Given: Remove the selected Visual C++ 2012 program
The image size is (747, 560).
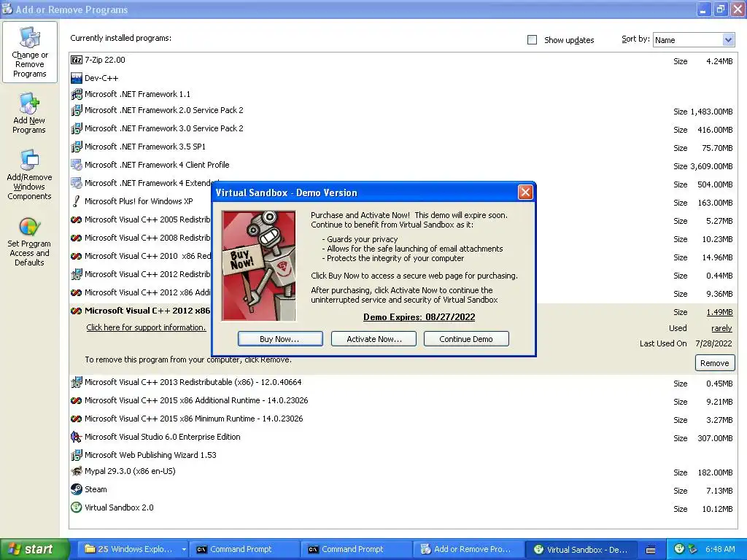Looking at the screenshot, I should point(715,363).
